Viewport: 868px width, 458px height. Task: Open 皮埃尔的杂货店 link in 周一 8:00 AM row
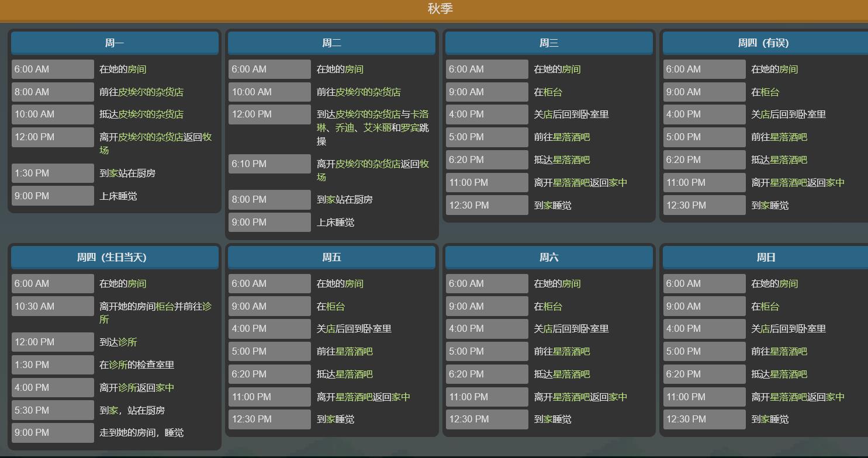tap(151, 92)
